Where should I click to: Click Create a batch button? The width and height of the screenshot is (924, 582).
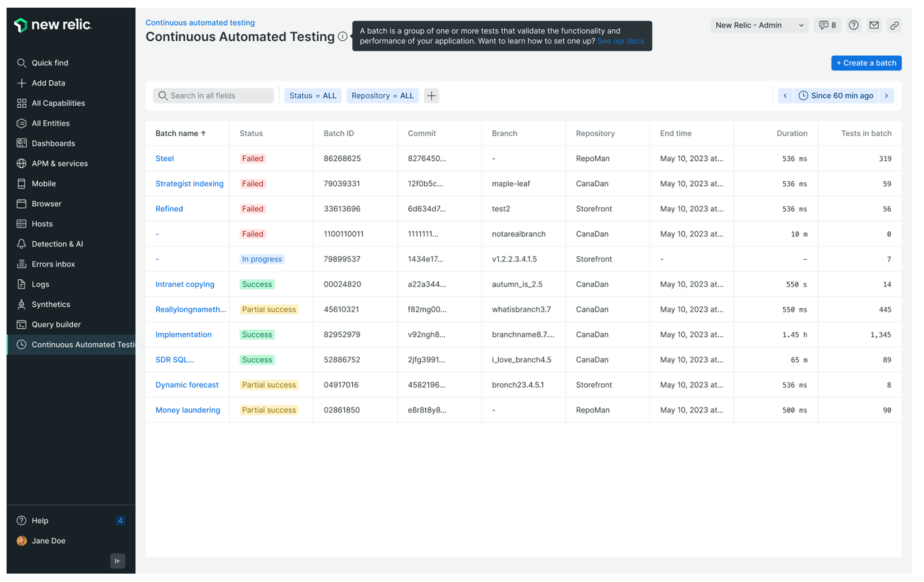[867, 63]
